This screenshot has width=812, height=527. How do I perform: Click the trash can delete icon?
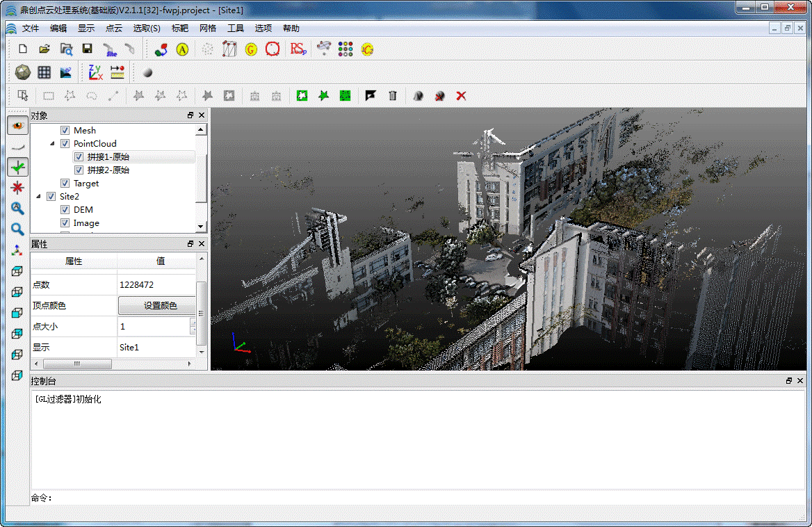tap(393, 96)
